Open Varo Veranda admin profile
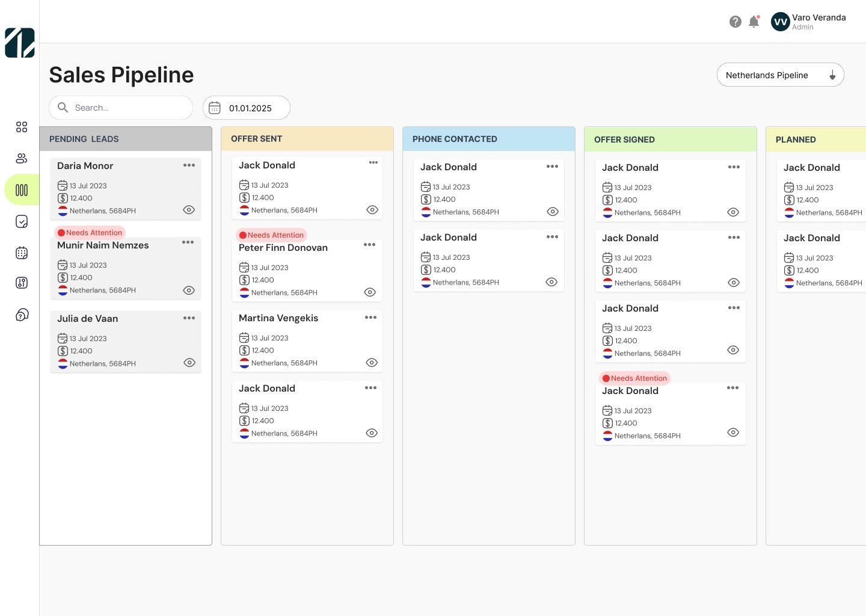Image resolution: width=866 pixels, height=616 pixels. 808,22
